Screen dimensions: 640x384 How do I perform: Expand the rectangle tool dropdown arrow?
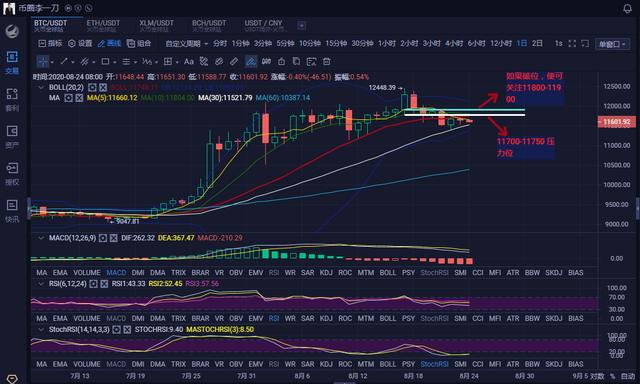tap(115, 62)
